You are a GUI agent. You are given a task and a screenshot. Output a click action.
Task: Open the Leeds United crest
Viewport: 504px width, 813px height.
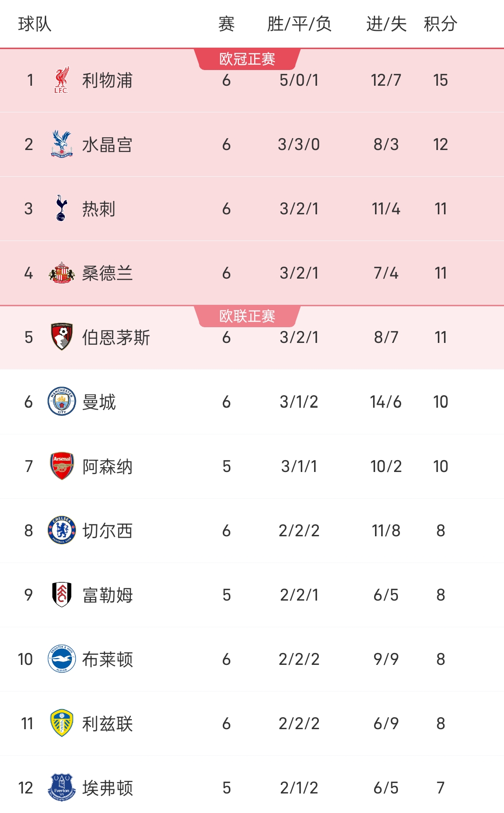[61, 723]
